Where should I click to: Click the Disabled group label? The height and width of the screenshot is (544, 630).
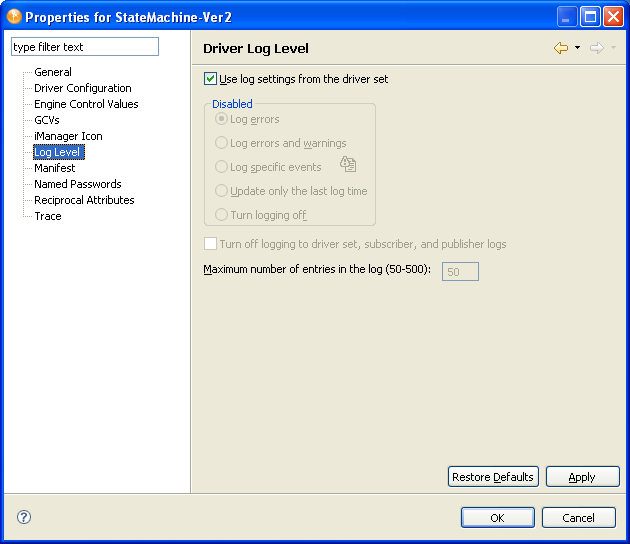(232, 104)
